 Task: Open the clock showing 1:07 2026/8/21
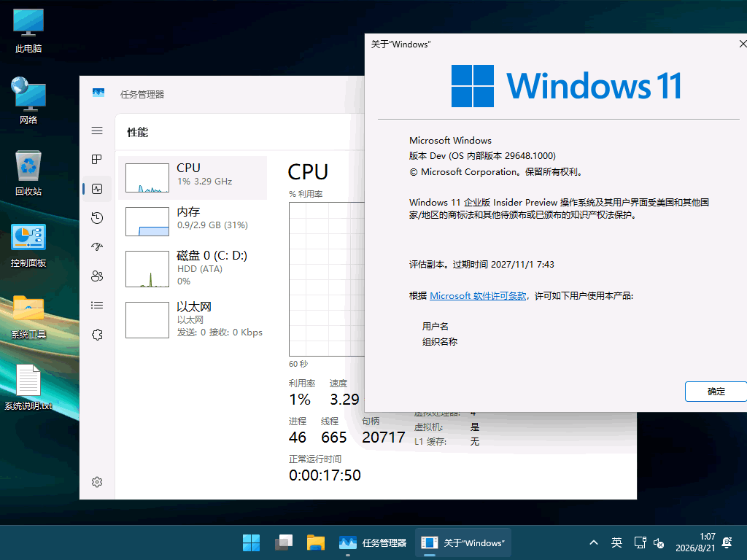[695, 542]
